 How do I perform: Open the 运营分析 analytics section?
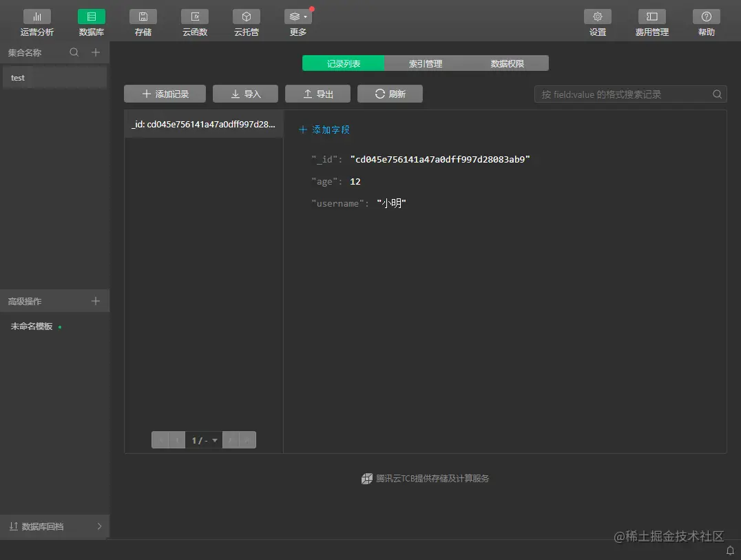pos(37,23)
